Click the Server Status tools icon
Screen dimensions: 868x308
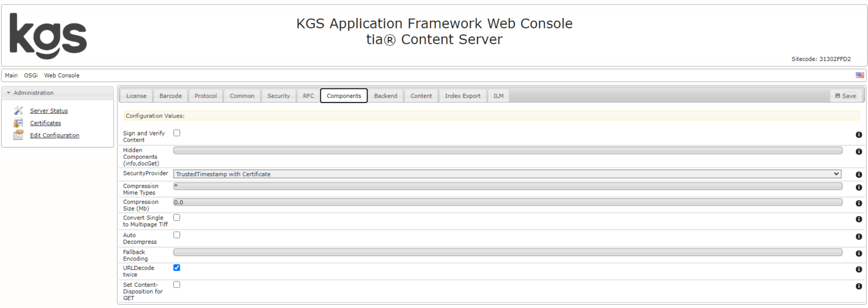click(18, 110)
